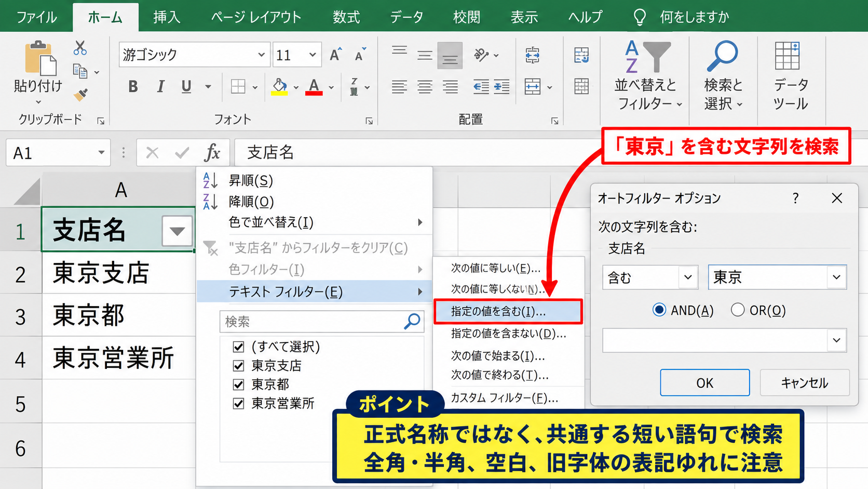Click the Borders icon

238,86
